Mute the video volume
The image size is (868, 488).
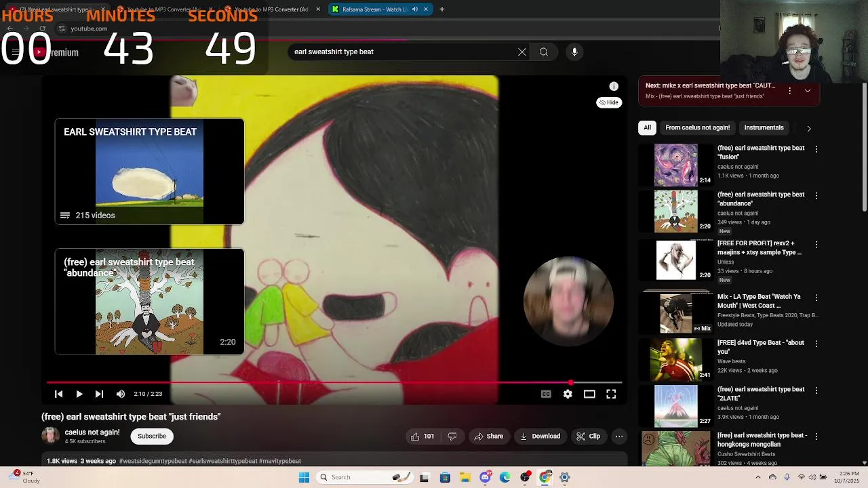[121, 394]
